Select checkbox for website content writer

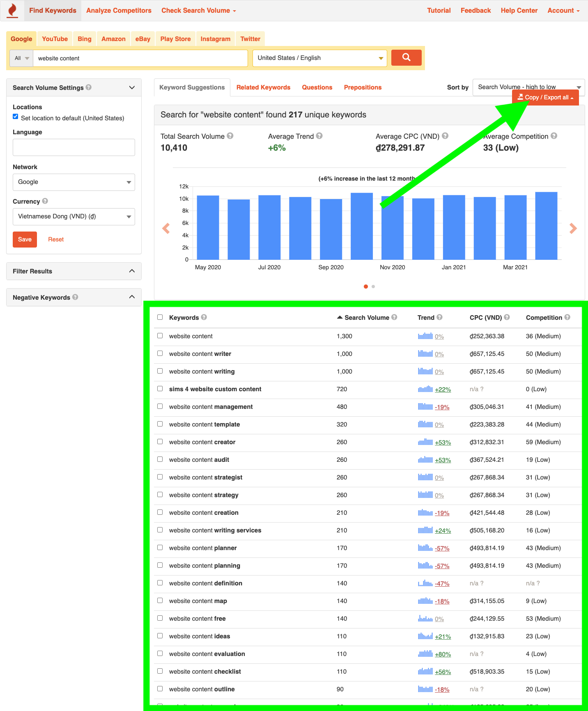pyautogui.click(x=160, y=353)
